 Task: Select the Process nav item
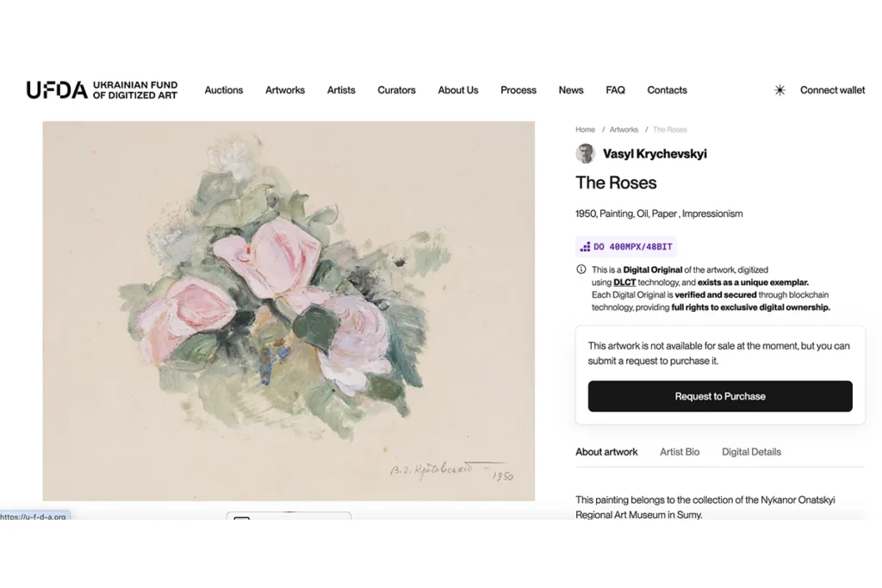tap(519, 90)
